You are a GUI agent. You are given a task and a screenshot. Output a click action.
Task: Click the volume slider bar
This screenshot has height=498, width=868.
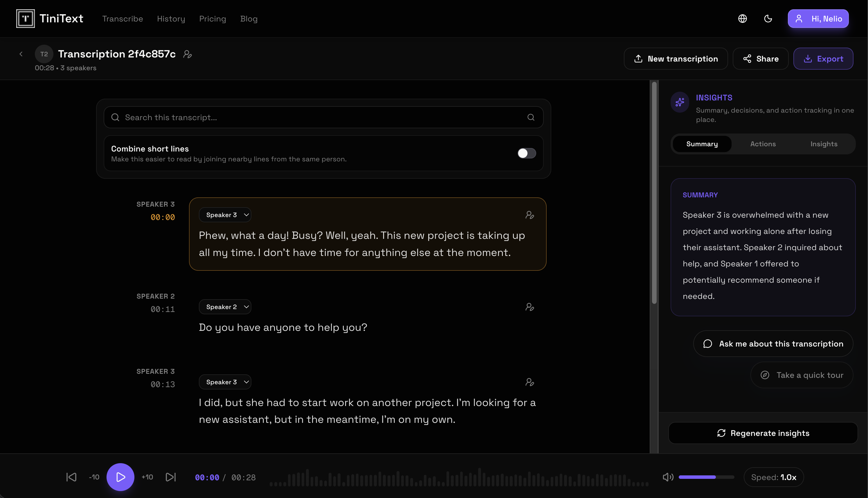pyautogui.click(x=706, y=477)
